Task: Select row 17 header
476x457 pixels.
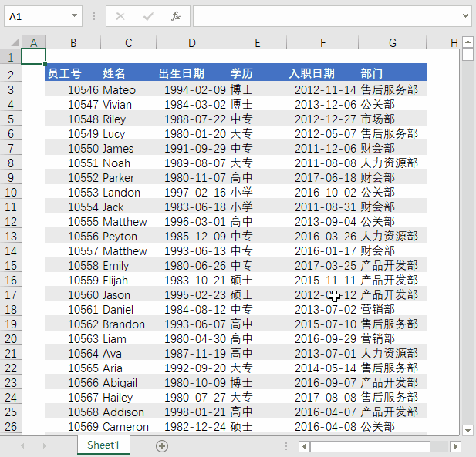Action: click(11, 295)
